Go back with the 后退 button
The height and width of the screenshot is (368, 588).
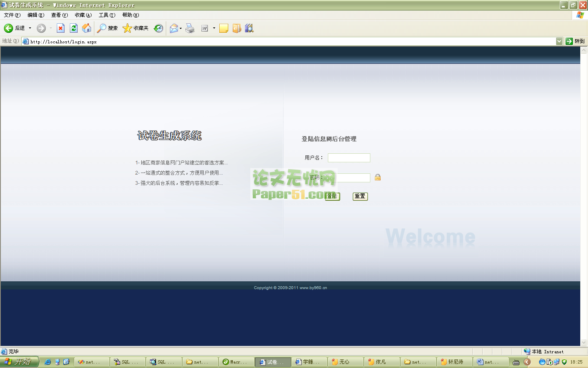(x=14, y=28)
